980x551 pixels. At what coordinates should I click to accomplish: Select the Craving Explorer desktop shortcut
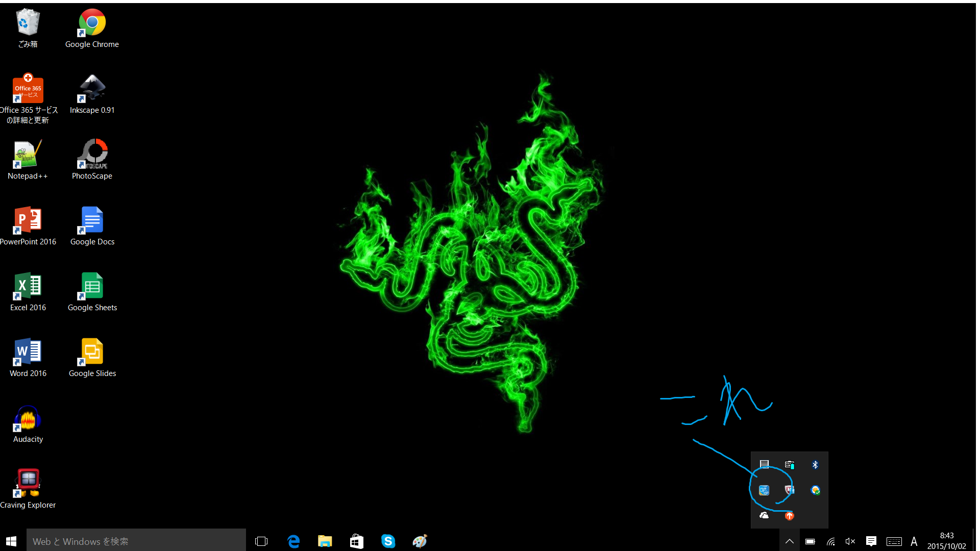point(28,489)
